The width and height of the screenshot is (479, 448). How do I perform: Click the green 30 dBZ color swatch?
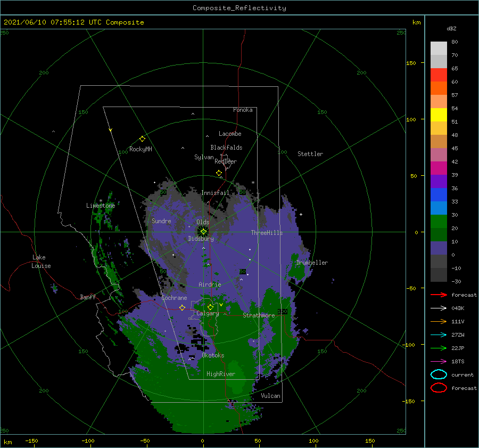[439, 222]
